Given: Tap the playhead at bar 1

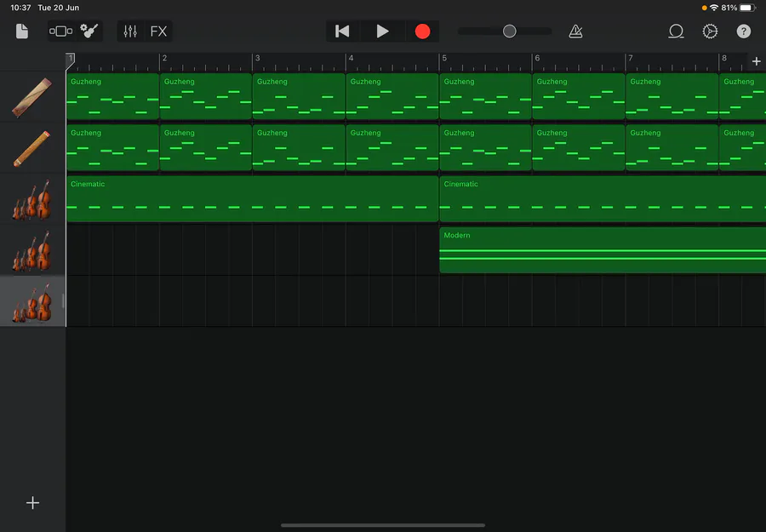Looking at the screenshot, I should (x=71, y=60).
